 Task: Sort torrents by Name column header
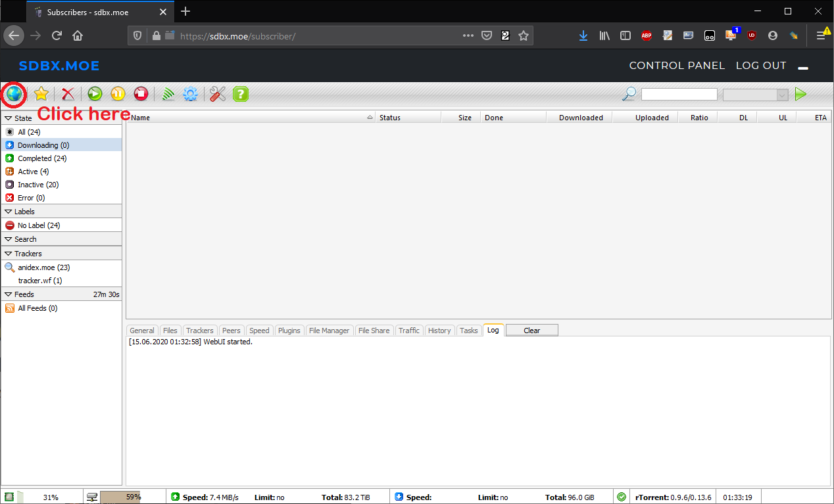tap(251, 118)
